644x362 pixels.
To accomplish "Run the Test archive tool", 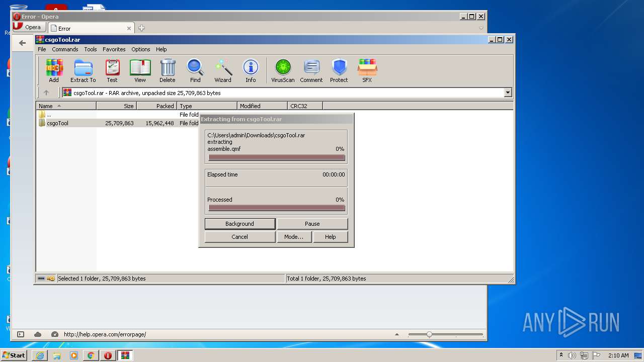I will 112,70.
